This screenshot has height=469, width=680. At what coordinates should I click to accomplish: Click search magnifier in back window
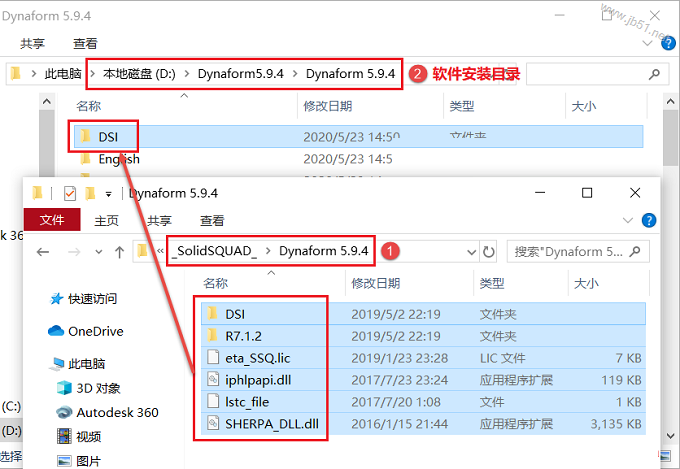(654, 74)
